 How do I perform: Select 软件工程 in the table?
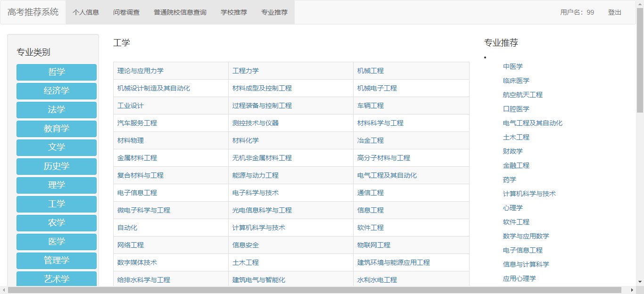tap(371, 228)
